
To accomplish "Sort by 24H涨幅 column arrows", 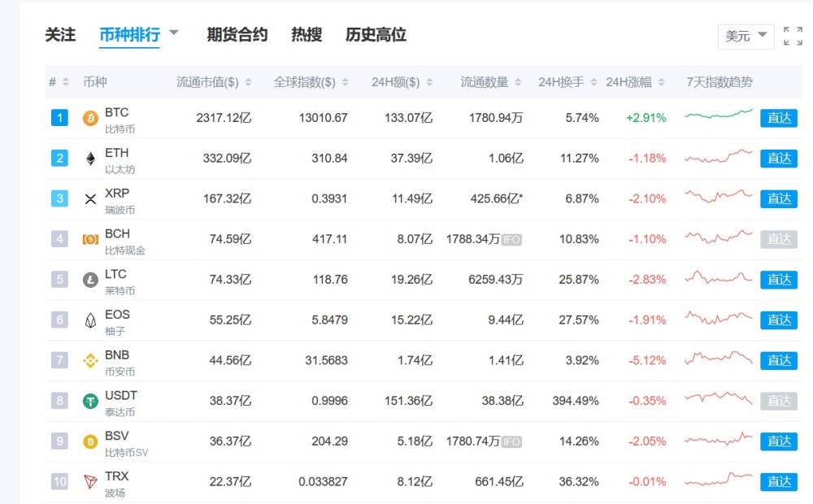I will (661, 82).
